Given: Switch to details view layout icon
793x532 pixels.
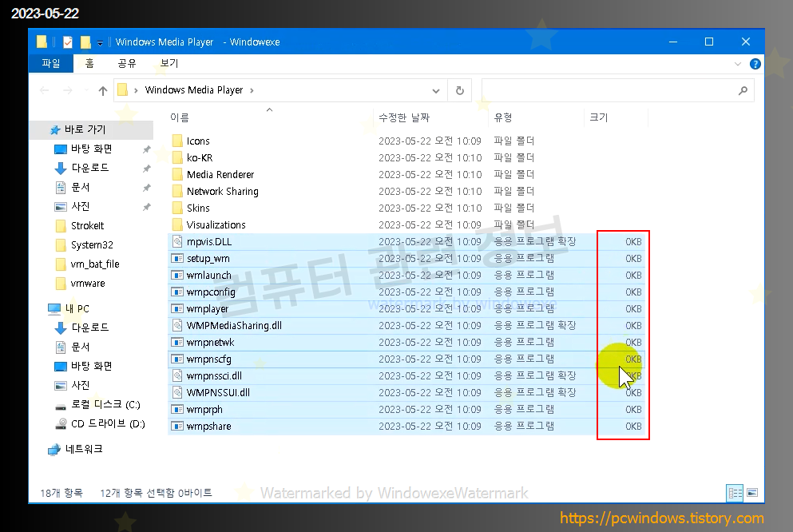Looking at the screenshot, I should (735, 493).
